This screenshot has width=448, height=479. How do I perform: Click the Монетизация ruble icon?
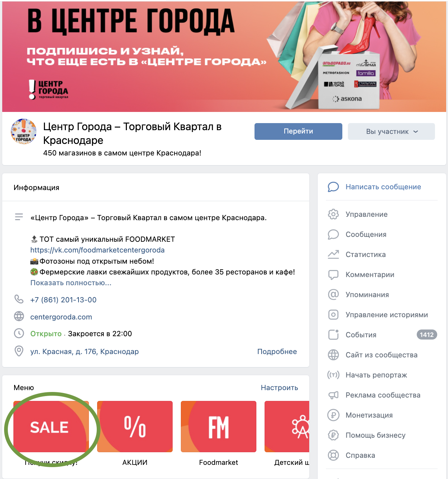pos(333,415)
